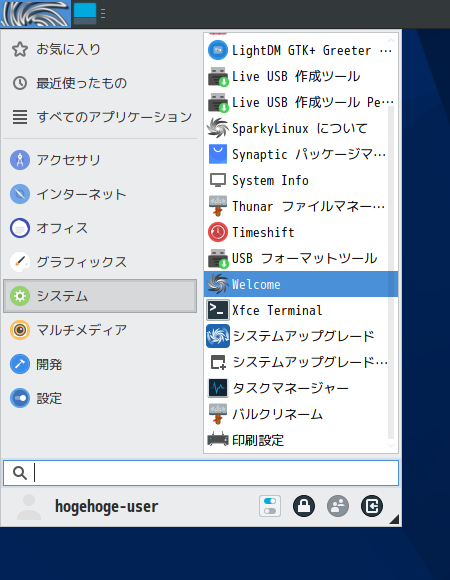Image resolution: width=450 pixels, height=580 pixels.
Task: Show 最近使ったもの recent items
Action: tap(100, 83)
